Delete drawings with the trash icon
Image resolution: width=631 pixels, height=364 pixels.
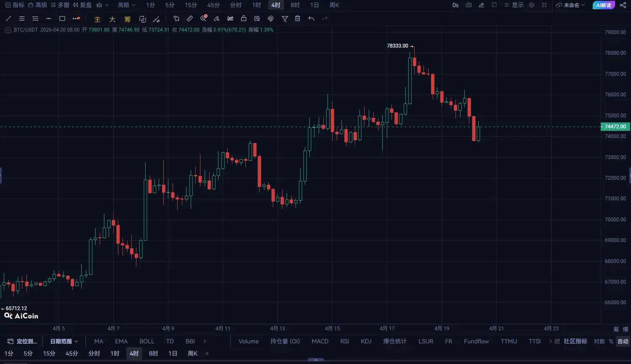(x=298, y=19)
